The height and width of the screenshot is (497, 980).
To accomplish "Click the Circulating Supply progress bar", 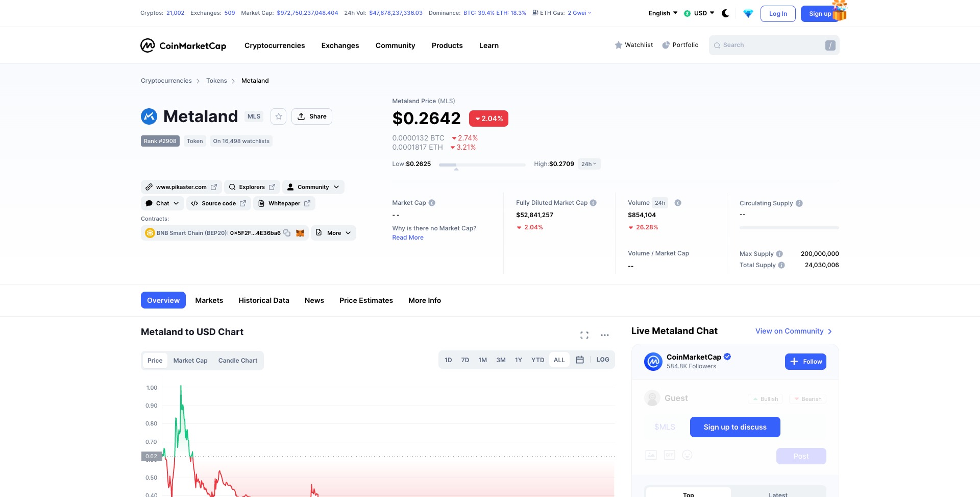I will [x=789, y=228].
